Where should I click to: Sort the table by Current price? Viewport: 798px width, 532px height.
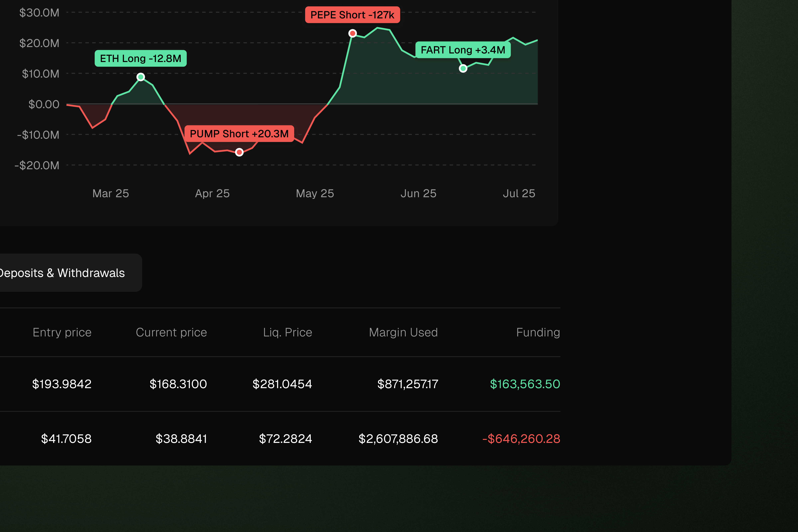pyautogui.click(x=171, y=332)
